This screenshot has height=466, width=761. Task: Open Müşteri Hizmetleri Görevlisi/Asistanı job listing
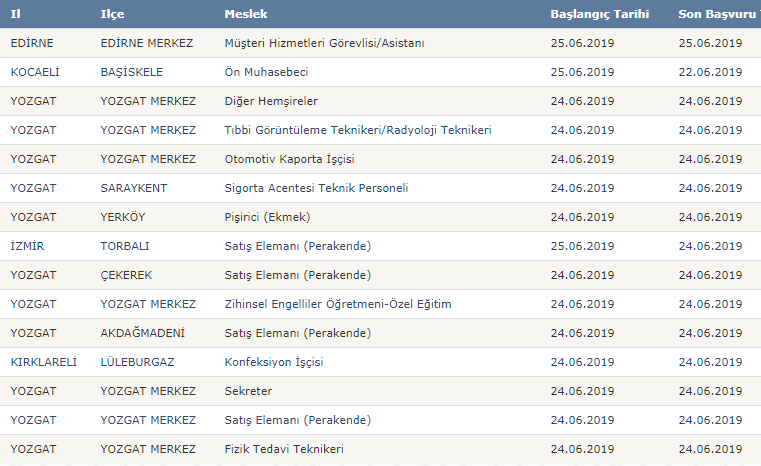[x=324, y=43]
